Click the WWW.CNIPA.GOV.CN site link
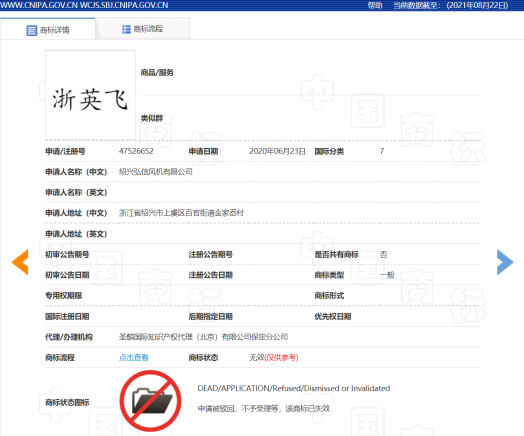Viewport: 524px width, 436px height. click(x=39, y=5)
